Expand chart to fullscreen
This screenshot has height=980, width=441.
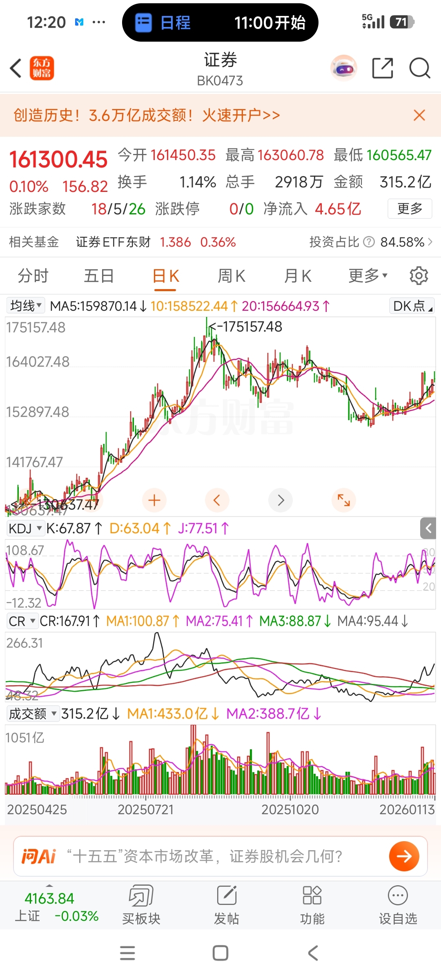(x=344, y=500)
